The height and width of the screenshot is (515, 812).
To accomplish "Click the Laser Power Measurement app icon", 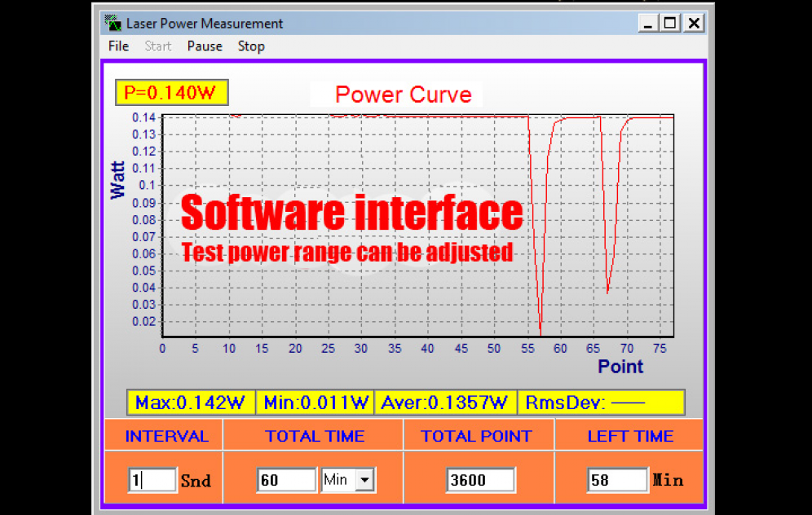I will [x=113, y=24].
